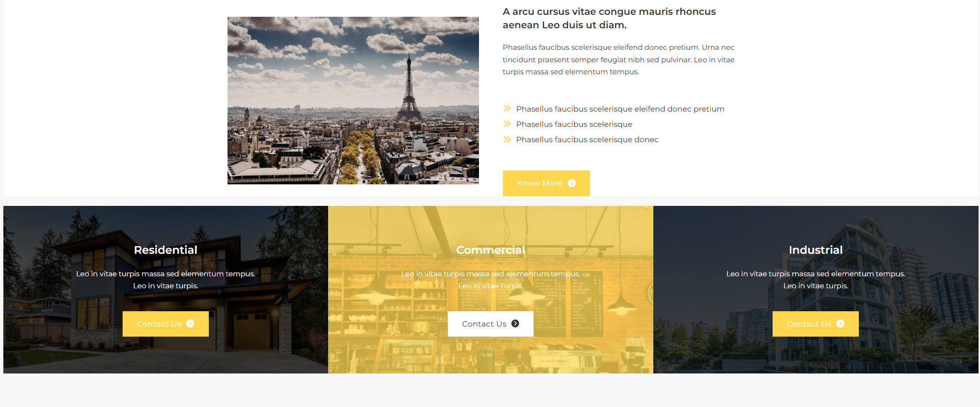The height and width of the screenshot is (407, 980).
Task: Click the Industrial Contact Us button
Action: click(815, 324)
